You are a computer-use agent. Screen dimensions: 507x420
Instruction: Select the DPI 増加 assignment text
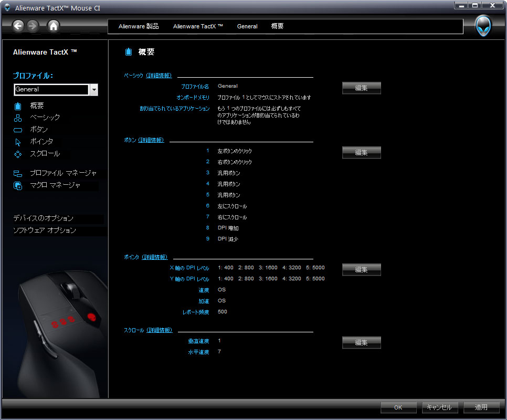click(228, 228)
